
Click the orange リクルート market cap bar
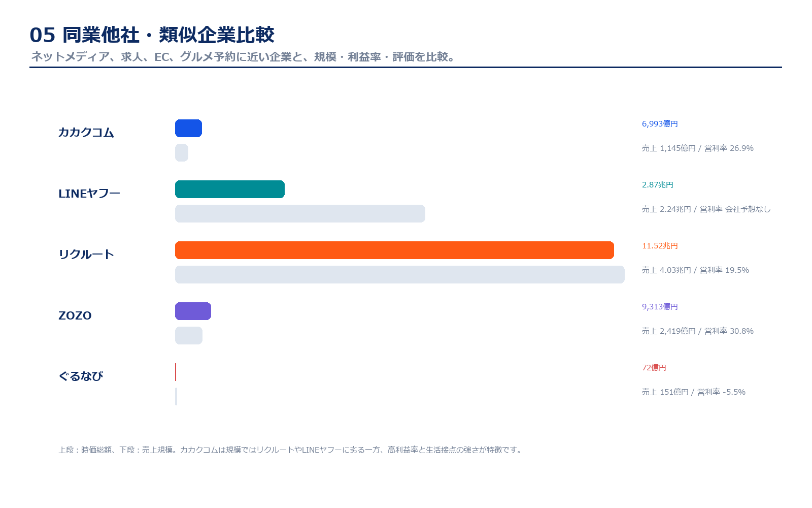click(x=394, y=250)
